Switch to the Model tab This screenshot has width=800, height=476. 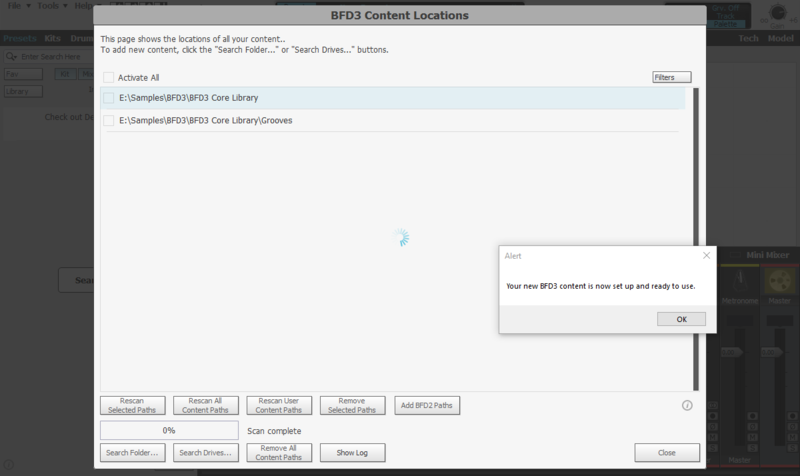(781, 38)
